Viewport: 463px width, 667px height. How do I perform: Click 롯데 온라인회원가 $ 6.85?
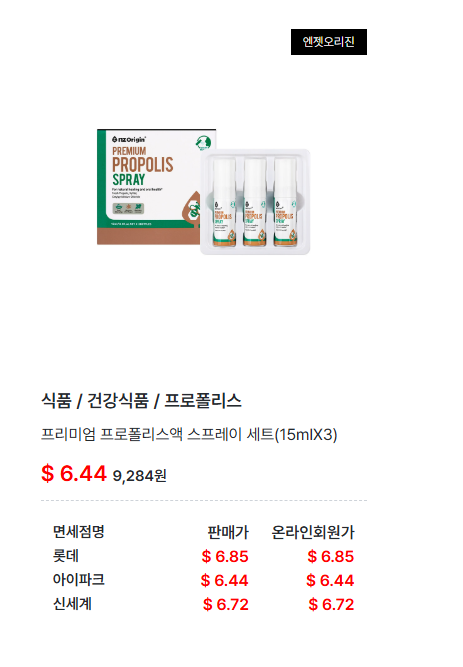point(331,556)
